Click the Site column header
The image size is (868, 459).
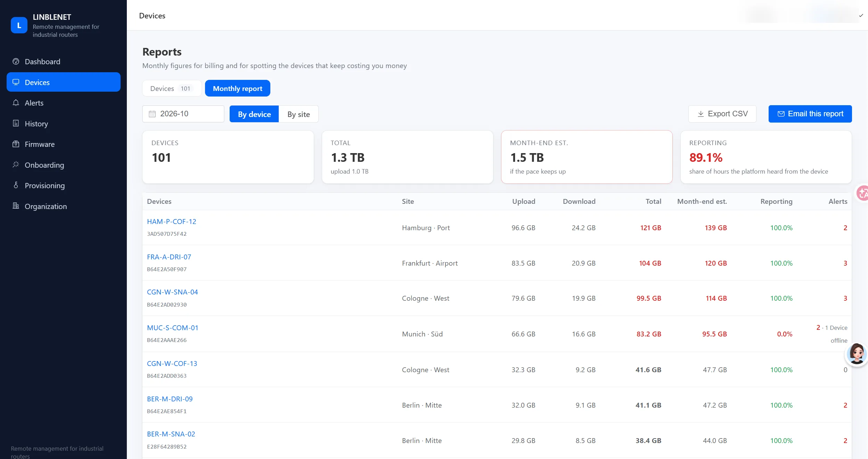point(408,201)
